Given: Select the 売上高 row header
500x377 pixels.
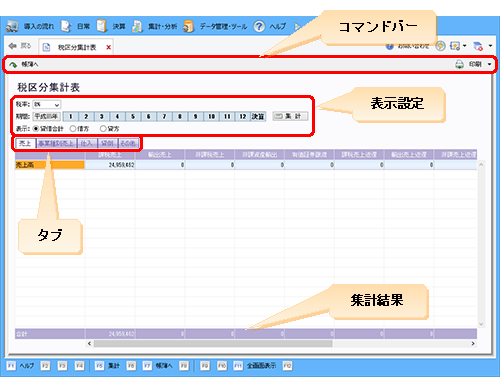Looking at the screenshot, I should [50, 165].
